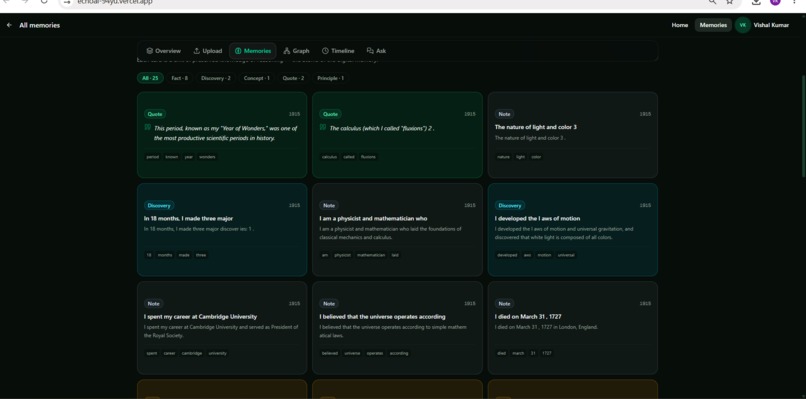Open 'I believed that the universe operates according' title
806x399 pixels.
(x=382, y=317)
